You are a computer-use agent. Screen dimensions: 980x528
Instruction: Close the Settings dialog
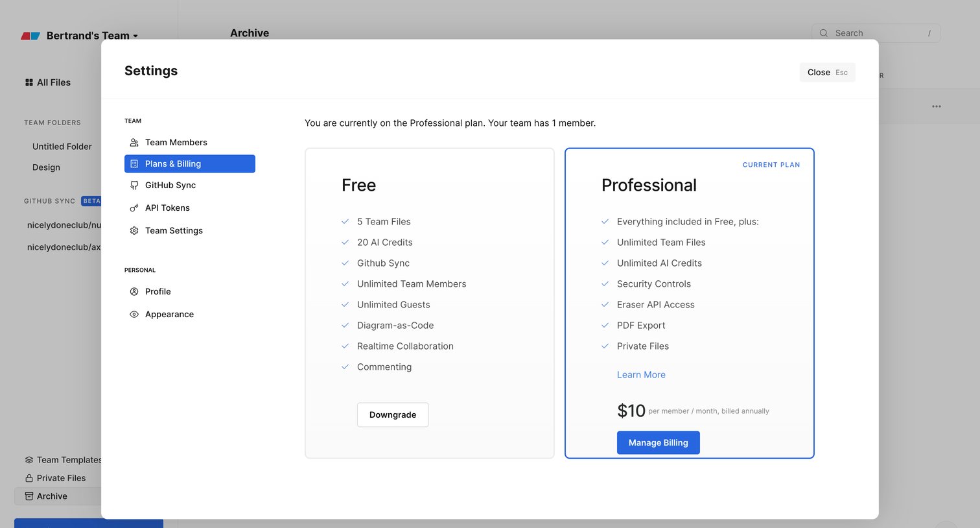pyautogui.click(x=827, y=72)
